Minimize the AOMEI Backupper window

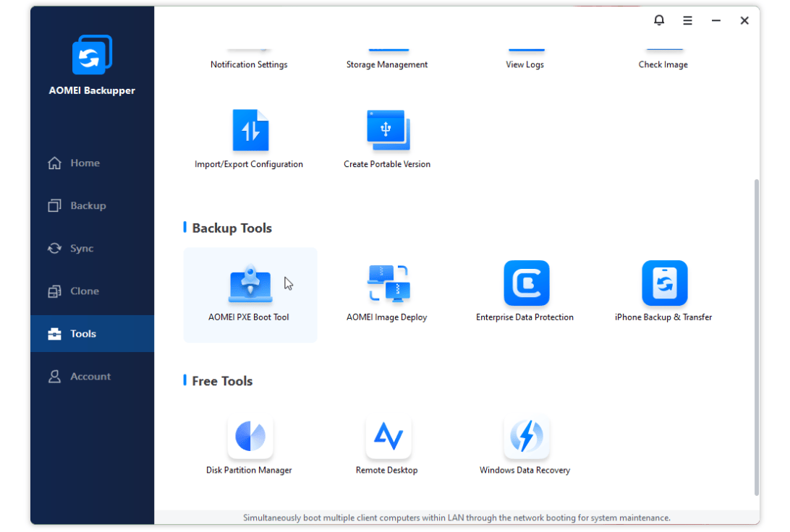tap(716, 21)
